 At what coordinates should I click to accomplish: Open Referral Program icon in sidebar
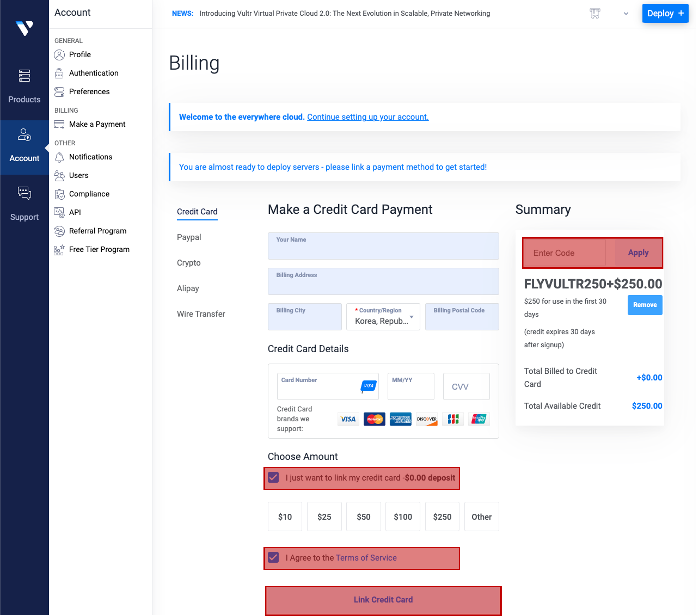click(59, 231)
